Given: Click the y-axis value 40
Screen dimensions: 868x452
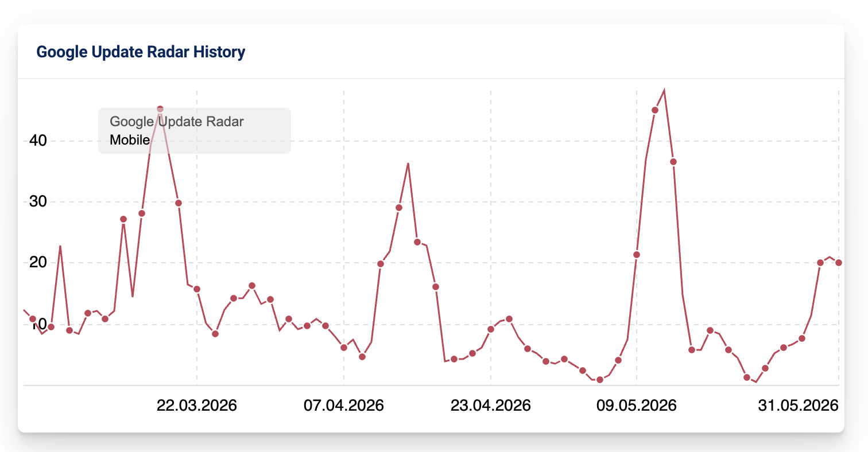Looking at the screenshot, I should 38,141.
